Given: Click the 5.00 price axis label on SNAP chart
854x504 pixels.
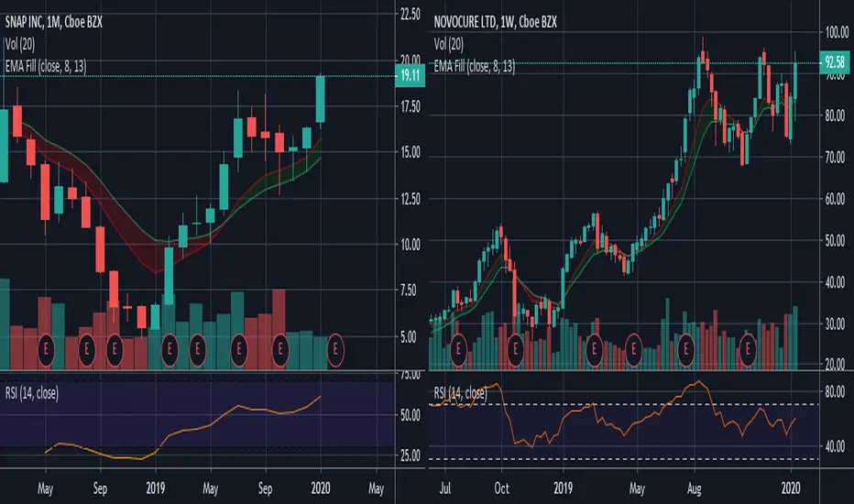Looking at the screenshot, I should pyautogui.click(x=409, y=336).
